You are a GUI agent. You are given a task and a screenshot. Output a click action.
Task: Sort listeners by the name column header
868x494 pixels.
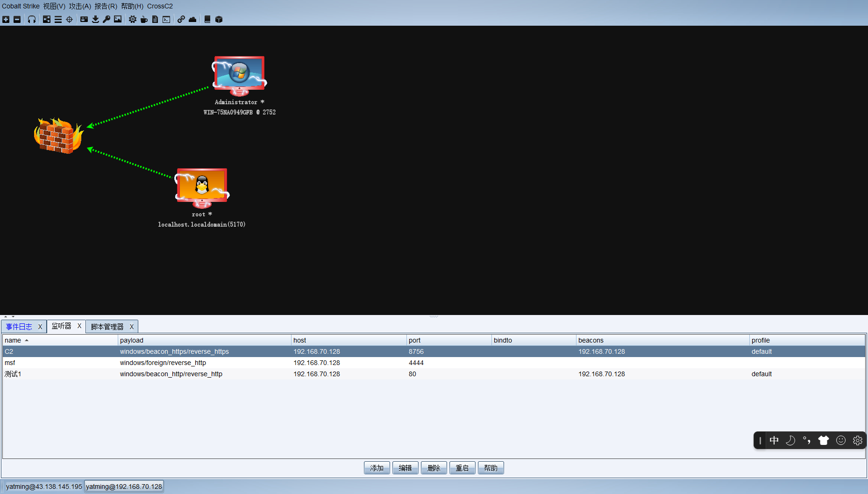[x=60, y=340]
